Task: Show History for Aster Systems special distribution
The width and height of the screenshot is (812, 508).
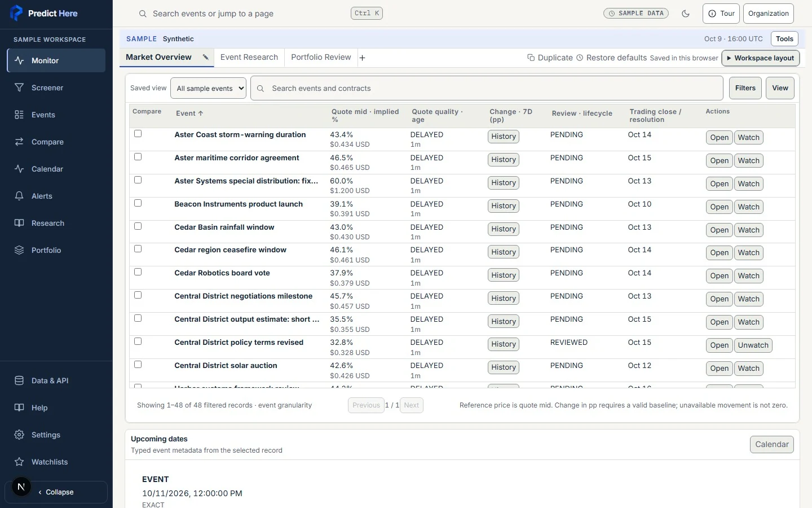Action: tap(504, 183)
